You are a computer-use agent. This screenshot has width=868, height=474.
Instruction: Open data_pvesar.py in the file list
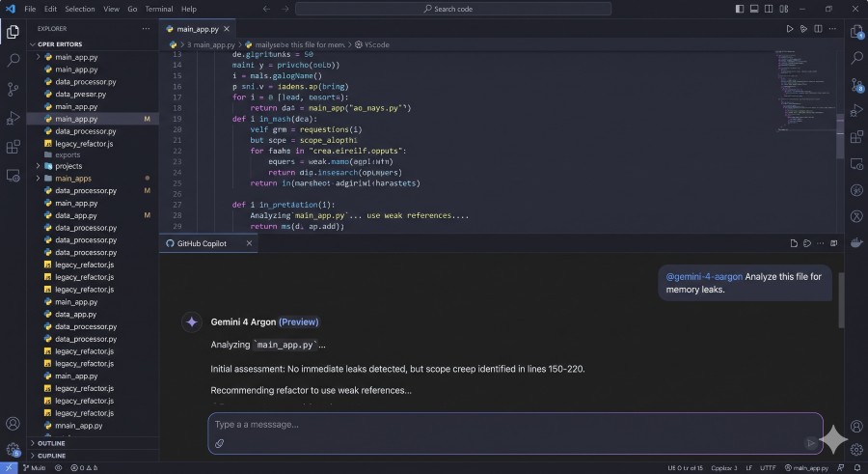point(80,95)
